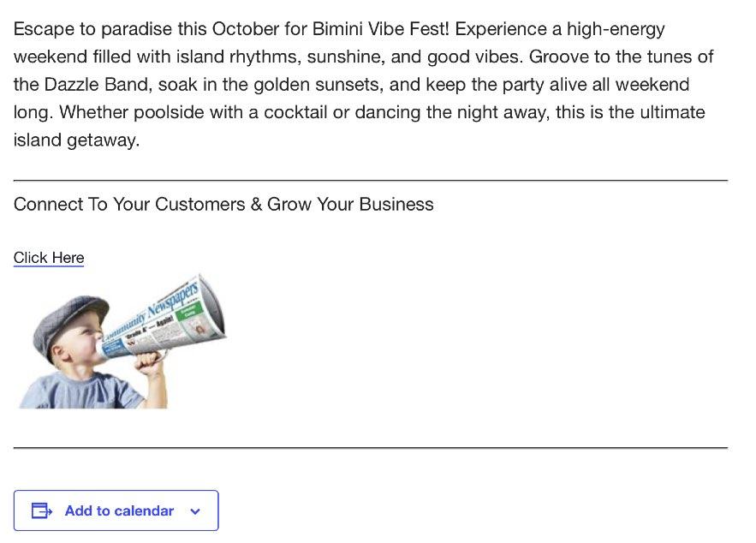Expand the Add to calendar chevron arrow

[195, 511]
